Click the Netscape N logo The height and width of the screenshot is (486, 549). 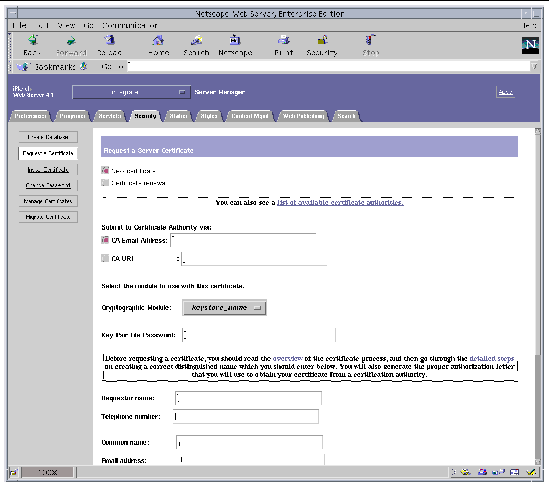coord(530,45)
